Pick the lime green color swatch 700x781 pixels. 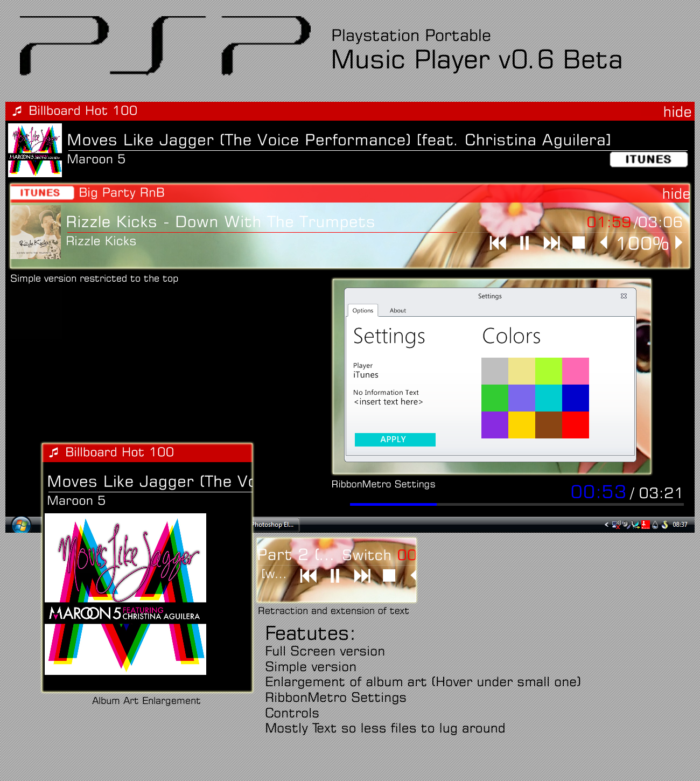pyautogui.click(x=549, y=371)
